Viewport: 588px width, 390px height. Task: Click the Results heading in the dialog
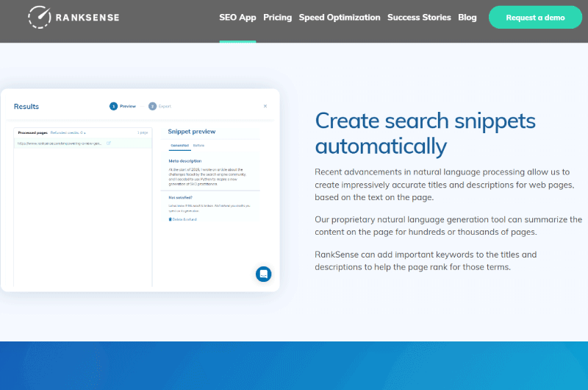(x=26, y=106)
